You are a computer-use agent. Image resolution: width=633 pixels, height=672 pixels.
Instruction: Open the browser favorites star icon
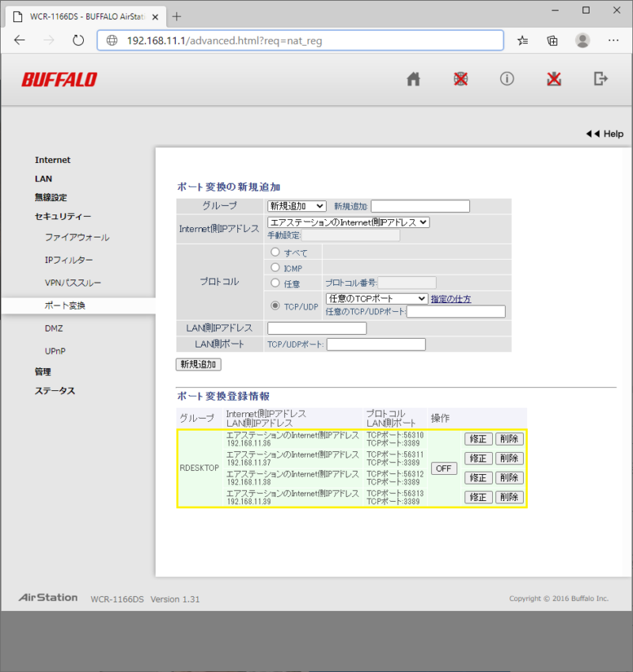pyautogui.click(x=523, y=40)
